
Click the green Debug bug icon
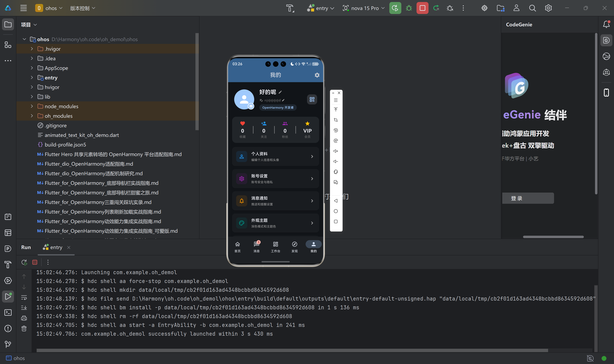[409, 8]
